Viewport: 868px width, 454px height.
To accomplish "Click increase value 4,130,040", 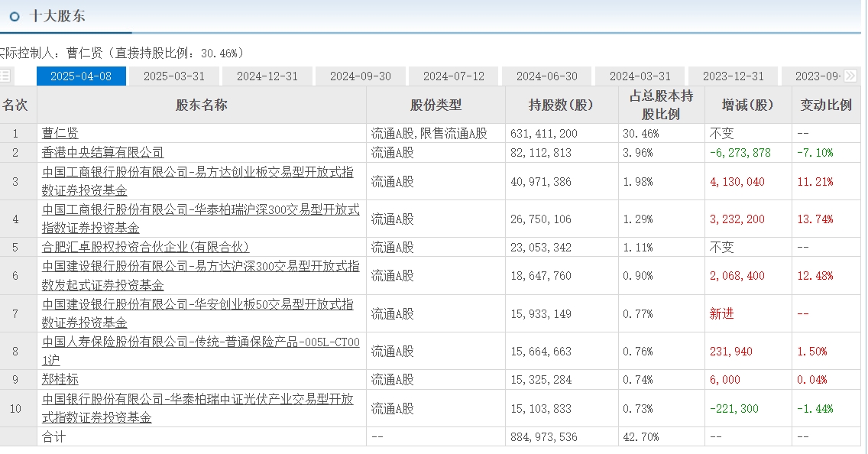I will point(737,182).
